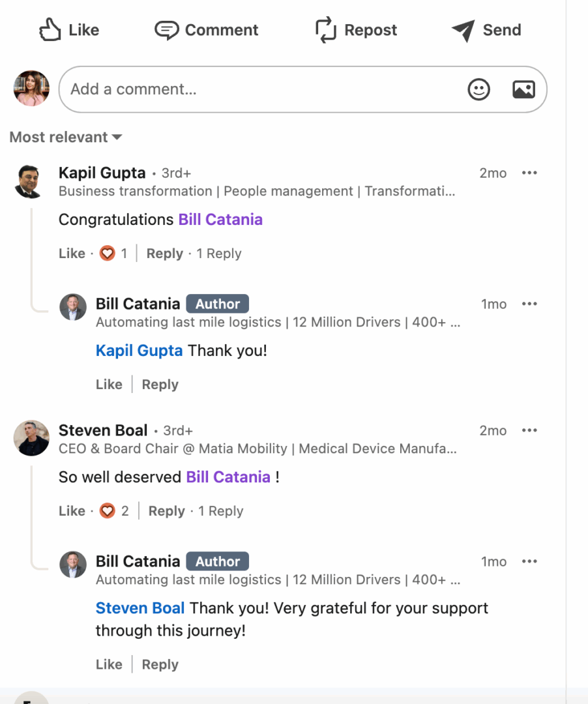
Task: Expand the 1 Reply under Steven's comment
Action: point(220,511)
